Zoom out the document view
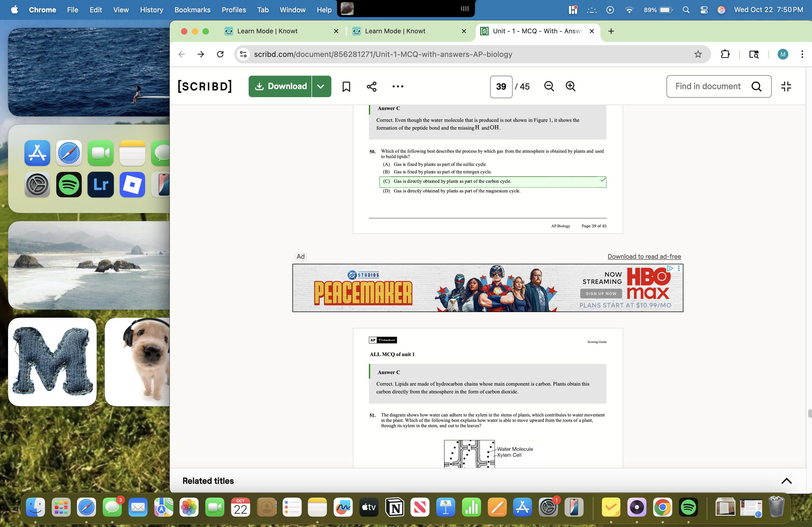The image size is (812, 527). point(549,86)
